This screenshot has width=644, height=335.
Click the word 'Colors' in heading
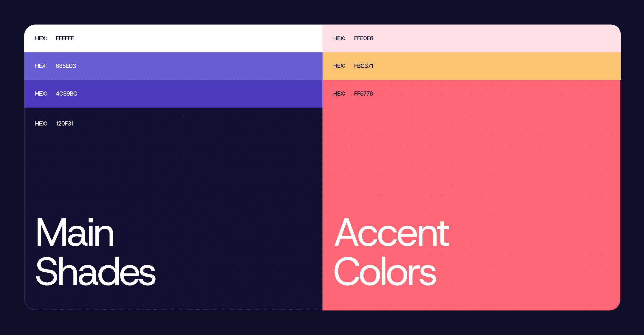[x=385, y=272]
